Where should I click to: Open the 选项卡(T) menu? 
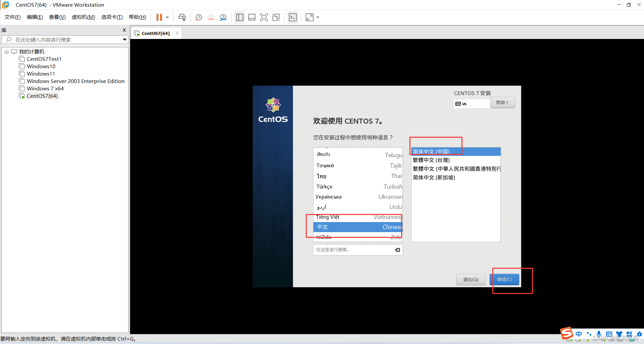coord(112,17)
